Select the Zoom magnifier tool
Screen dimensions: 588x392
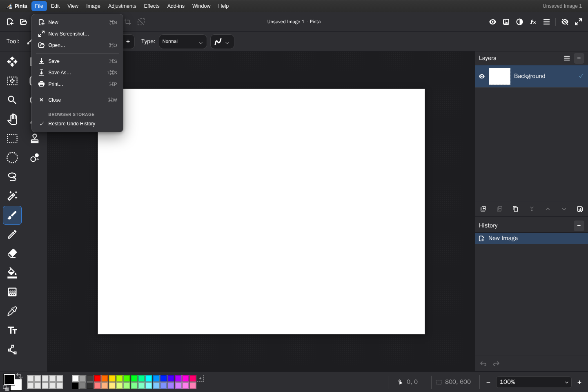click(12, 100)
